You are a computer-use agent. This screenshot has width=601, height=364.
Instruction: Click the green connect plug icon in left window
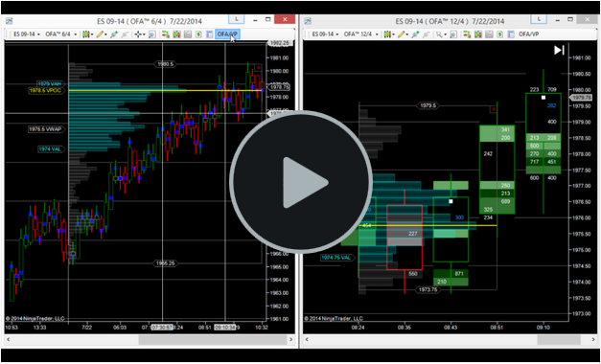coord(114,34)
